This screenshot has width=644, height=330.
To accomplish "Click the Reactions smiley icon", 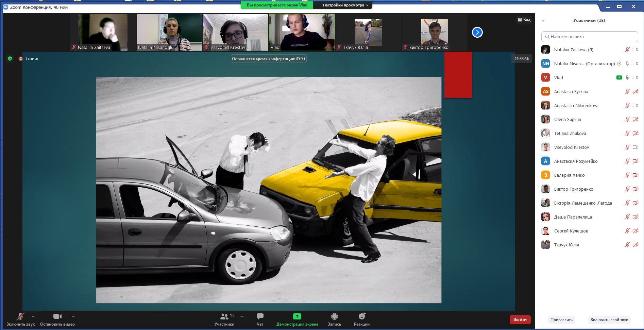I will pos(361,316).
